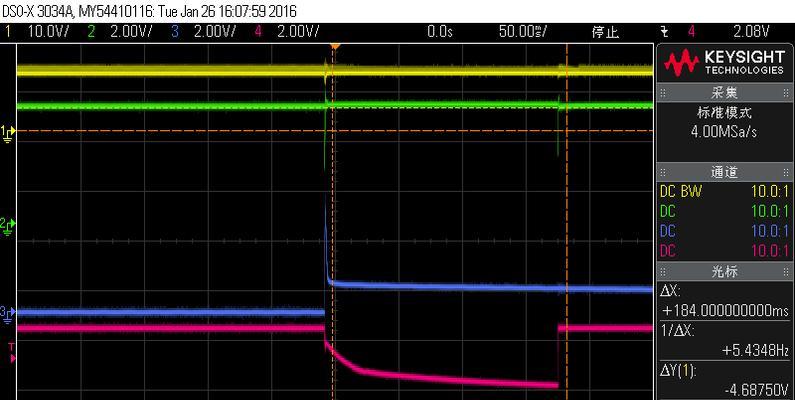The height and width of the screenshot is (400, 795).
Task: Click the date stamp in title line
Action: click(228, 11)
